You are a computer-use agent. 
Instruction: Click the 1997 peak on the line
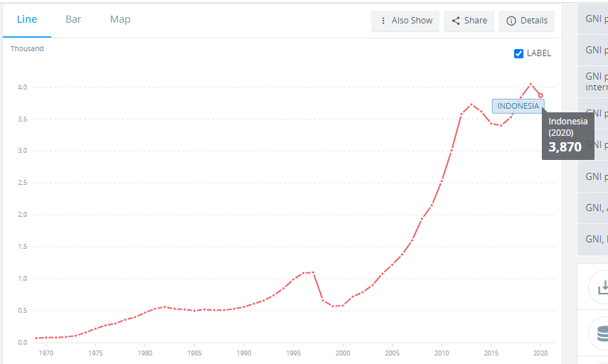click(313, 272)
